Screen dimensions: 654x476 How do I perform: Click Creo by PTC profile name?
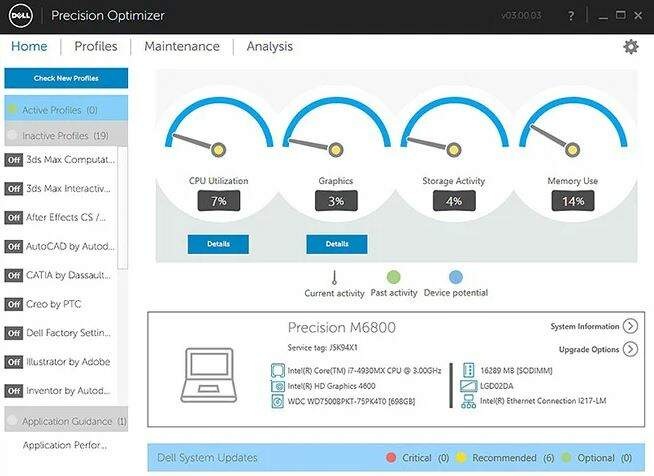53,304
